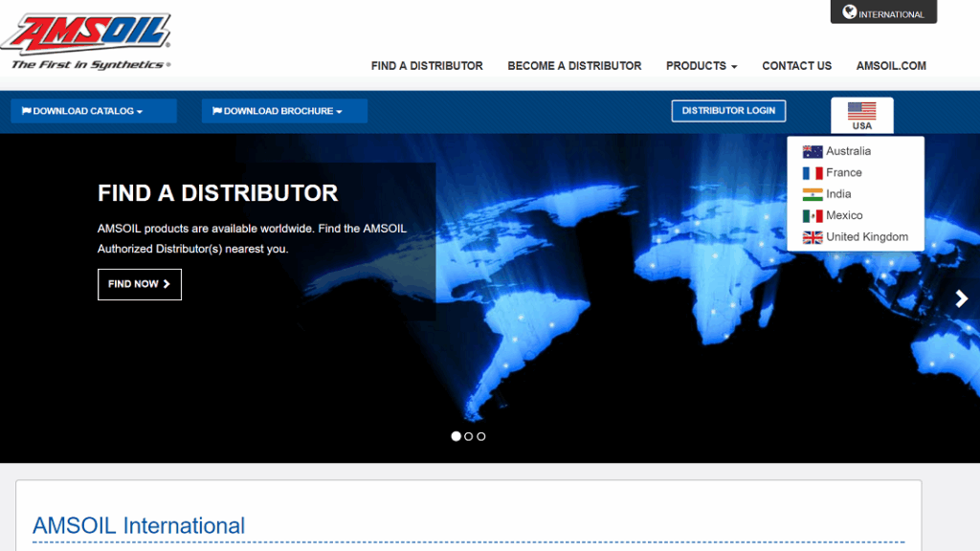
Task: Click the Australia flag icon
Action: (x=811, y=150)
